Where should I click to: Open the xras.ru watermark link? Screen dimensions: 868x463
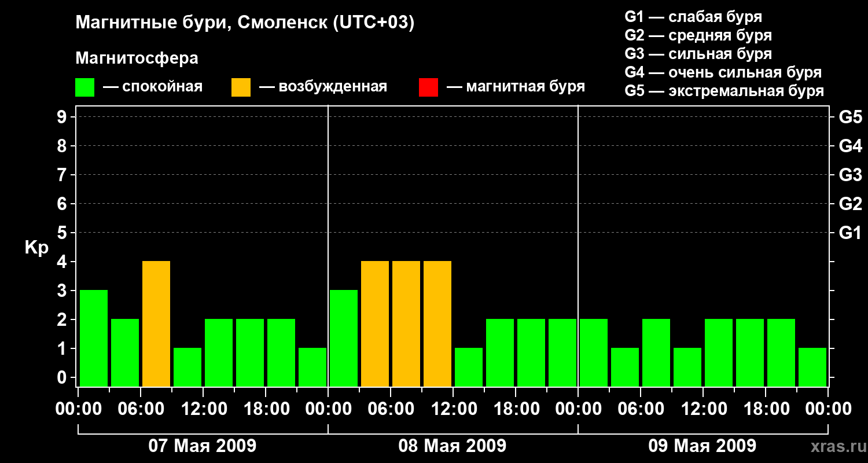pyautogui.click(x=835, y=446)
